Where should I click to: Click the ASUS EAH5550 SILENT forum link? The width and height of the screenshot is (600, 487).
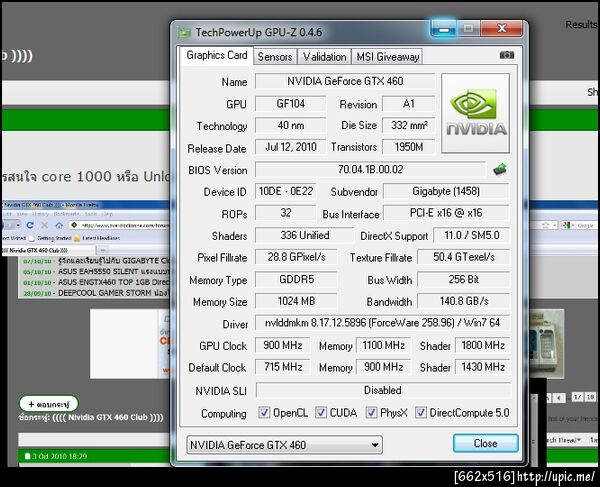coord(114,272)
